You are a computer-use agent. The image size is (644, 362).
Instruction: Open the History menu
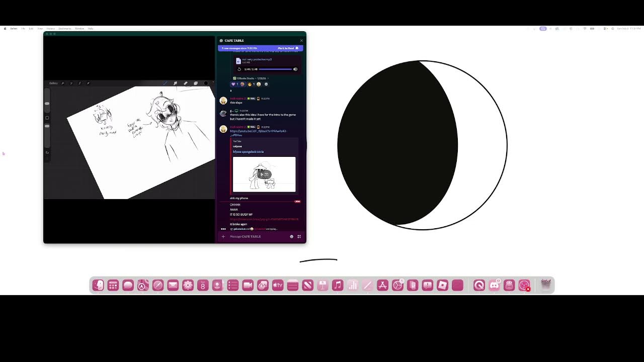click(x=51, y=29)
